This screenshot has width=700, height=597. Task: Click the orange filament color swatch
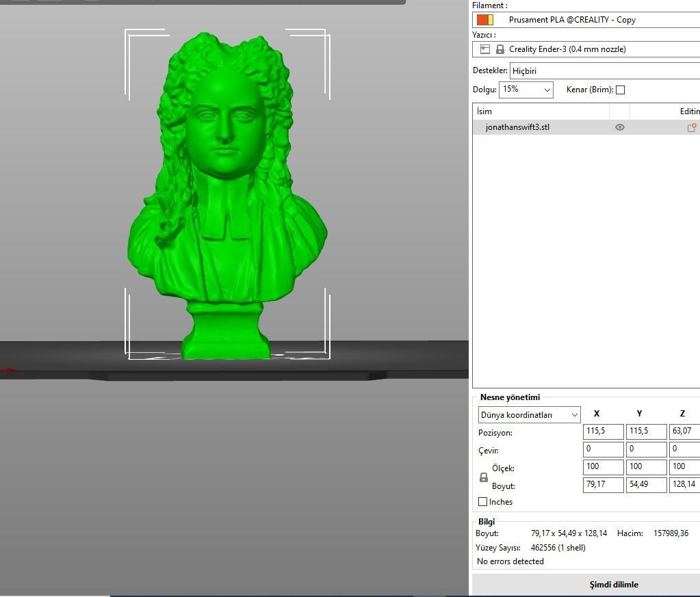(482, 20)
